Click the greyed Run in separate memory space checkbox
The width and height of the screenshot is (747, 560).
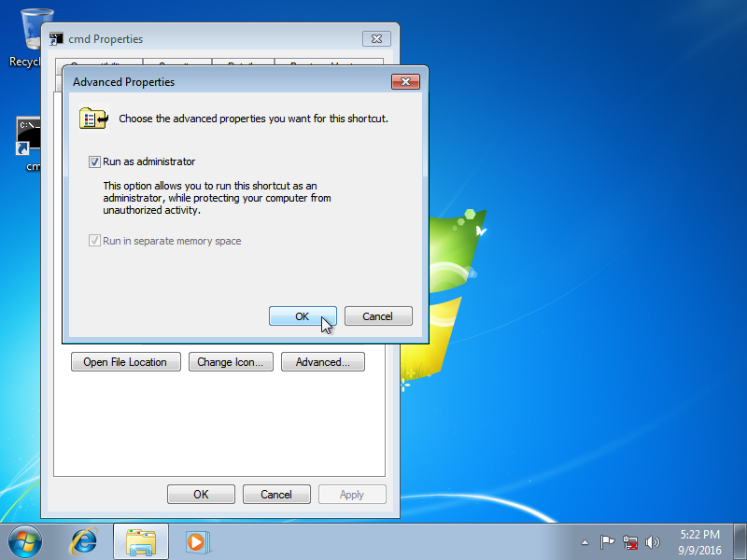(x=94, y=241)
